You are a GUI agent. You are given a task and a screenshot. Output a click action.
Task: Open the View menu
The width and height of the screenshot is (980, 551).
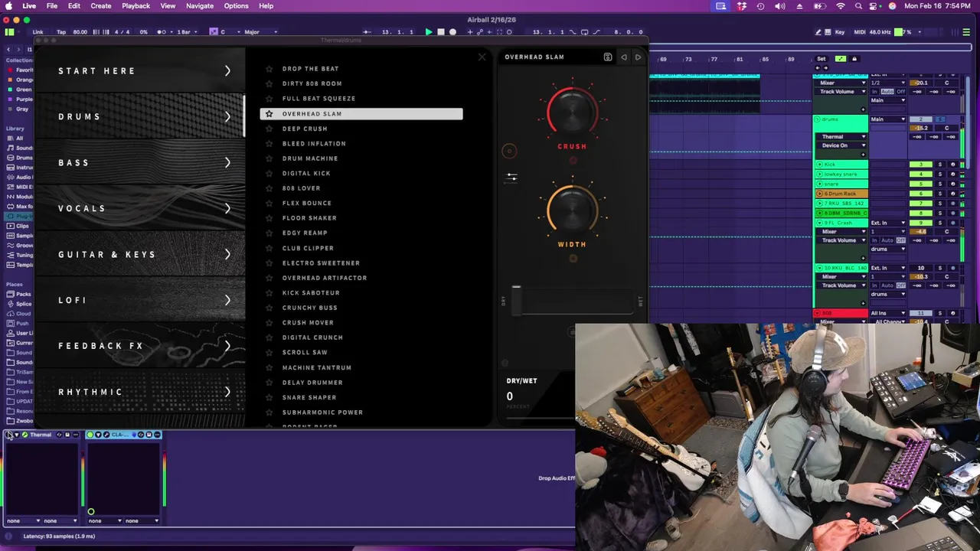coord(168,6)
